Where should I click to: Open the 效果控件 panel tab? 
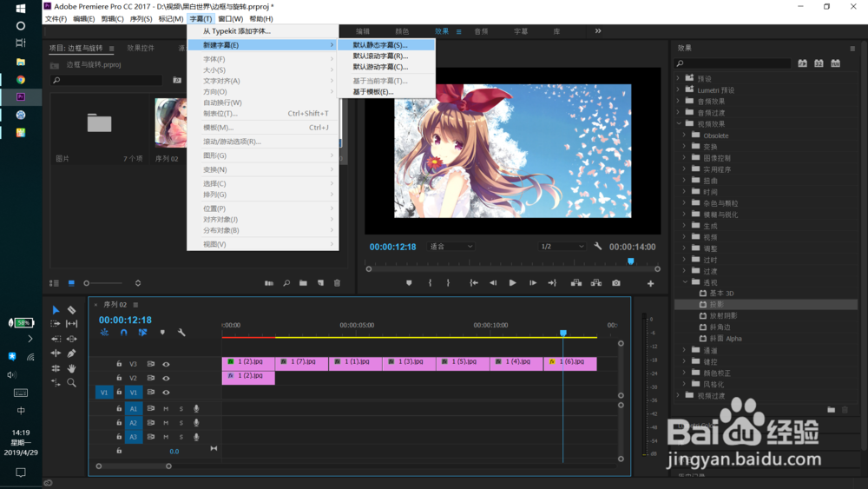[x=141, y=48]
